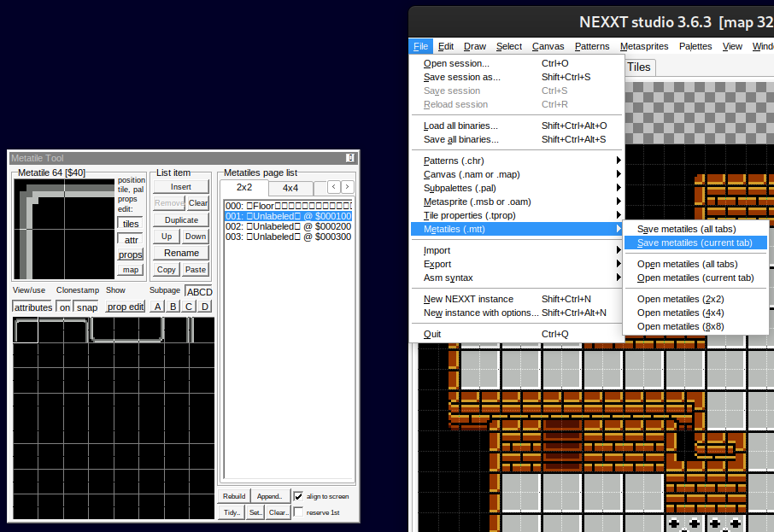Screen dimensions: 774x532
Task: Select subpage A
Action: [x=157, y=307]
